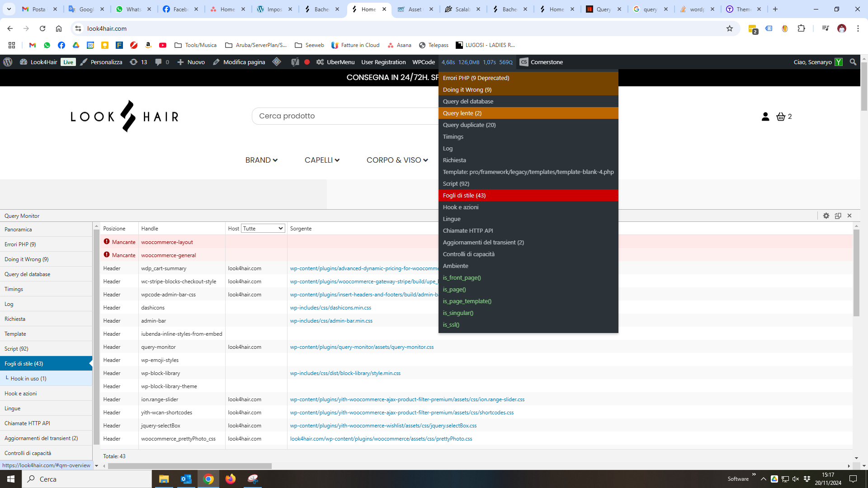Open Chiamate HTTP API sidebar panel
Screen dimensions: 868x488
point(46,423)
